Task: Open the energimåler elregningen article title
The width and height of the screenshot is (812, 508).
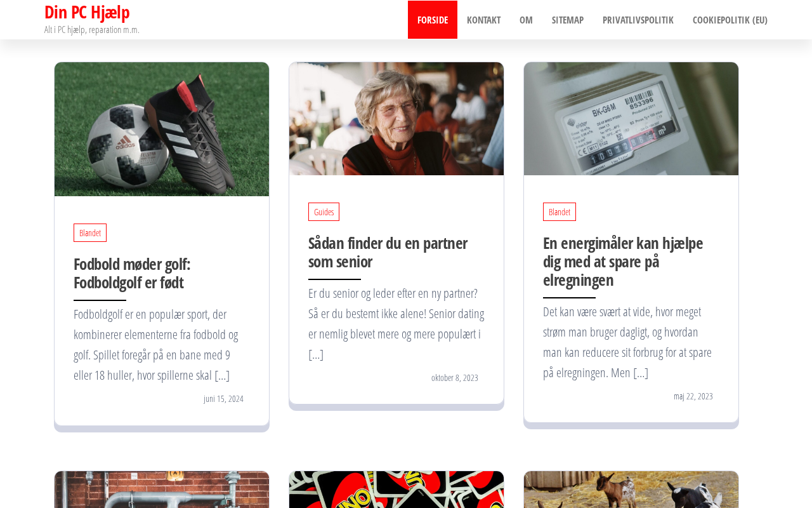Action: 623,261
